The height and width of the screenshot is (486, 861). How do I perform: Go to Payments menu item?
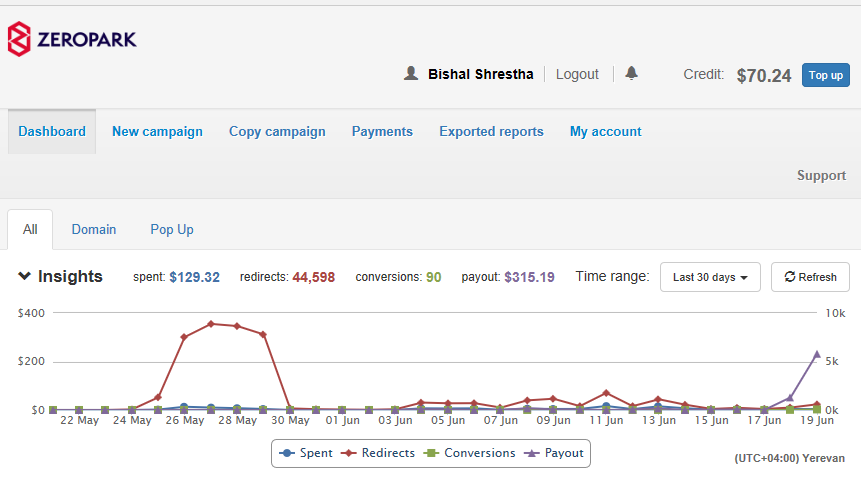tap(382, 131)
